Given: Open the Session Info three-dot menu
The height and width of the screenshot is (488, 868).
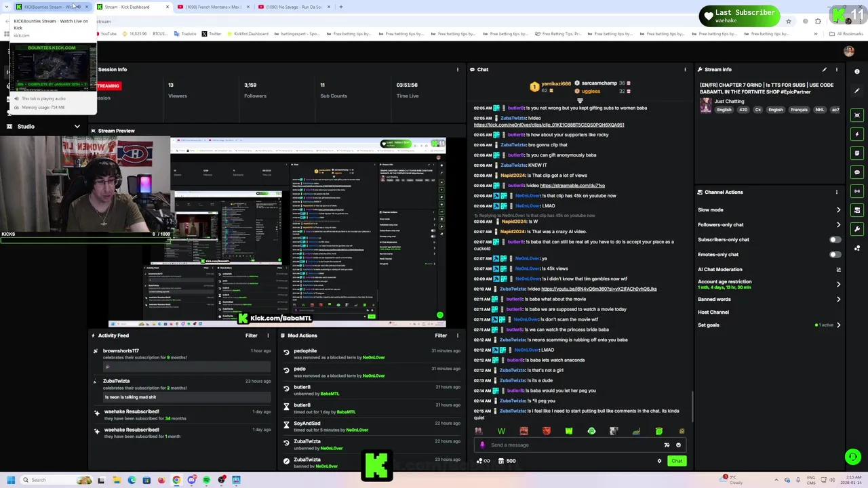Looking at the screenshot, I should [x=458, y=69].
